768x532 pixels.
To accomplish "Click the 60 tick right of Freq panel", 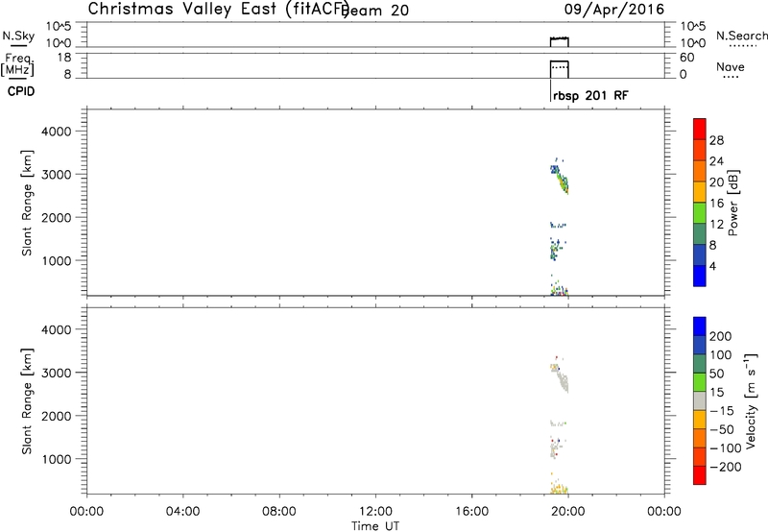I will [686, 58].
